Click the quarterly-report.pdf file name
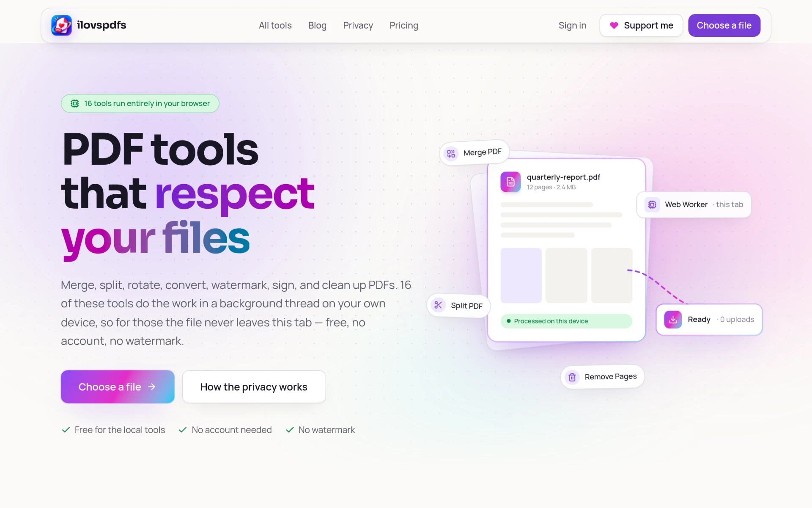The height and width of the screenshot is (508, 812). (x=563, y=177)
